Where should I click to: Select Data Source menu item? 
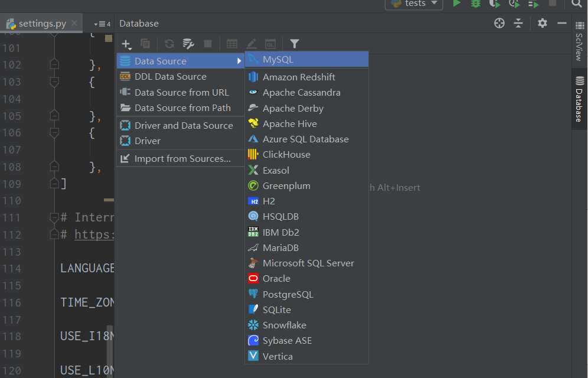[x=181, y=61]
